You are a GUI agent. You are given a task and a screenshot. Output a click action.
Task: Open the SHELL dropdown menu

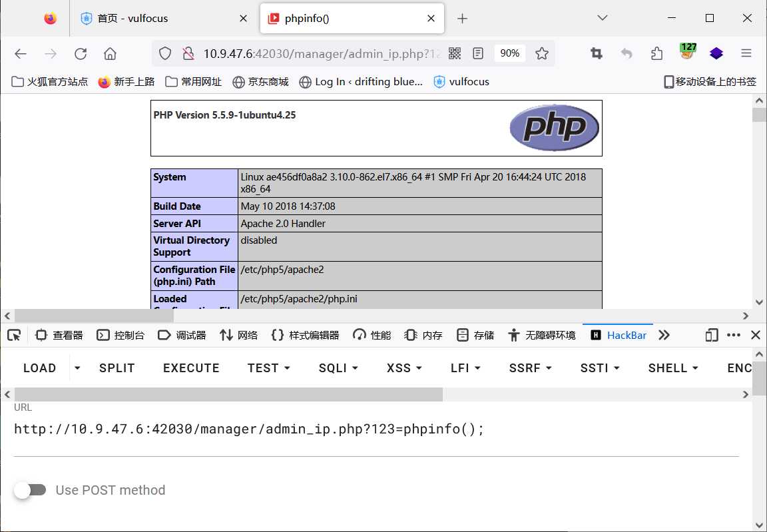pos(674,368)
